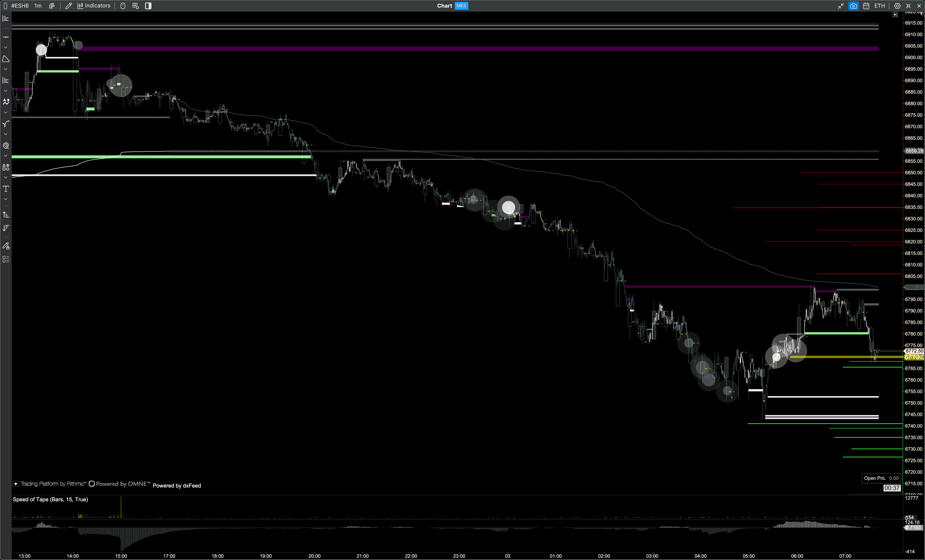Image resolution: width=925 pixels, height=560 pixels.
Task: Select the Fibonacci spiral tool
Action: point(6,146)
